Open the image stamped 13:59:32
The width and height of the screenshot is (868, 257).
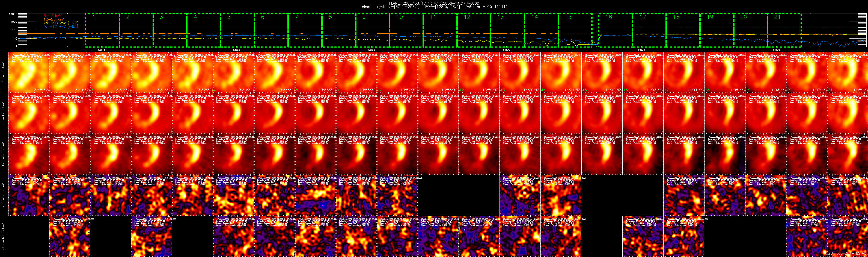coord(479,72)
